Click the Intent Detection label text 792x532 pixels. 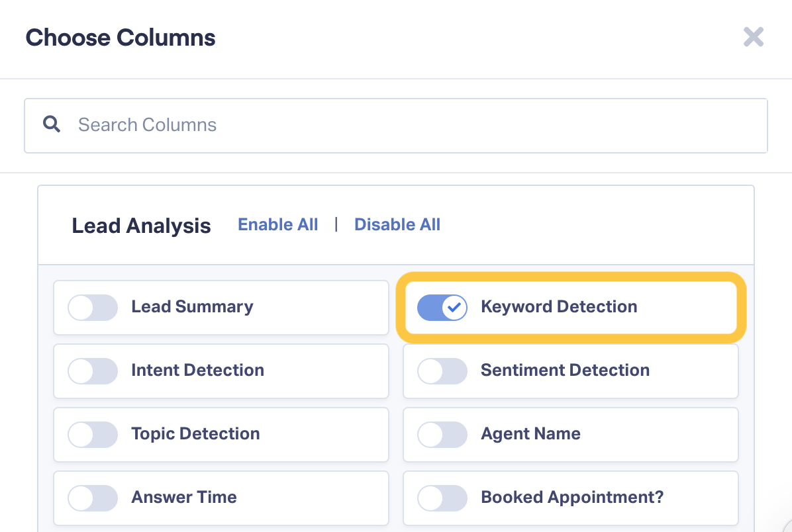coord(197,370)
